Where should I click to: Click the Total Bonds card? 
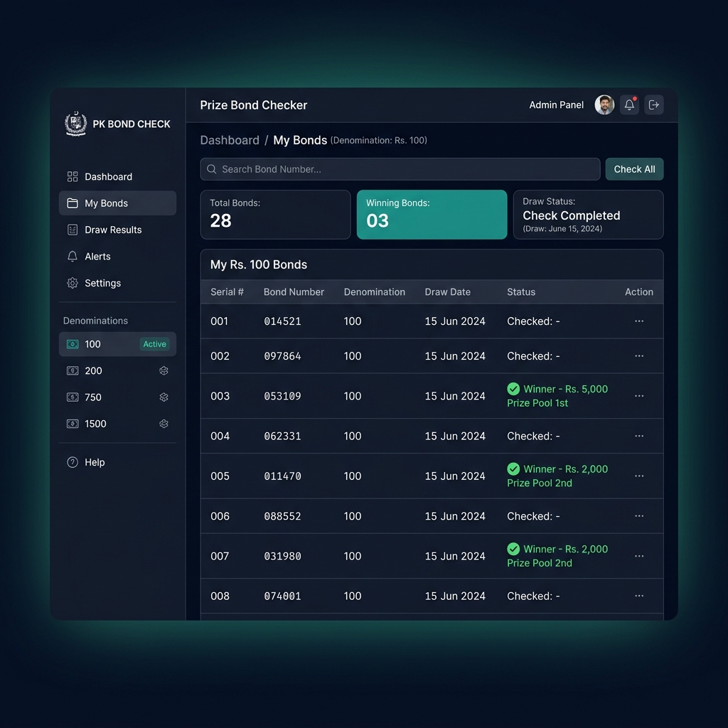(275, 215)
